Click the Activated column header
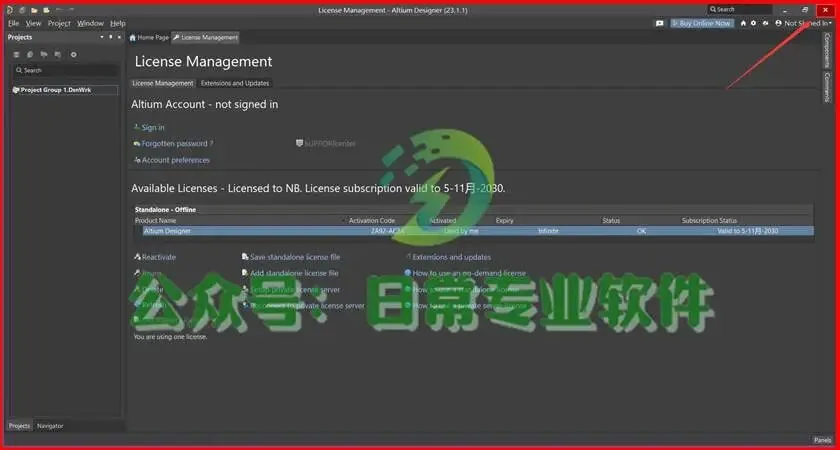 coord(442,221)
